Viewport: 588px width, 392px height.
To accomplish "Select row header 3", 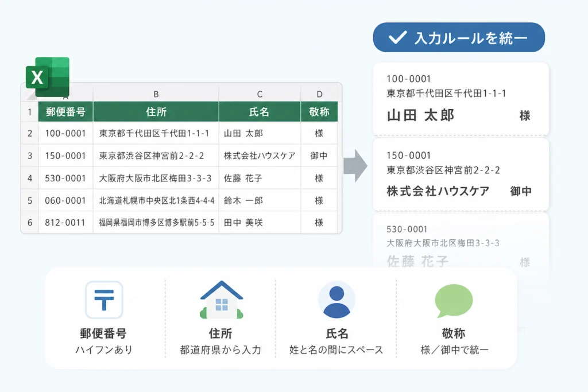I will coord(30,156).
